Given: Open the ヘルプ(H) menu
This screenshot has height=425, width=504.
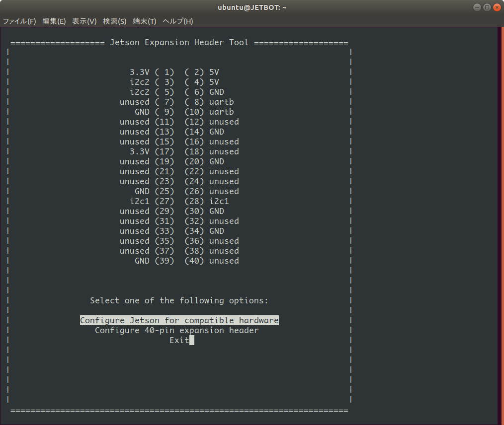Looking at the screenshot, I should [178, 21].
